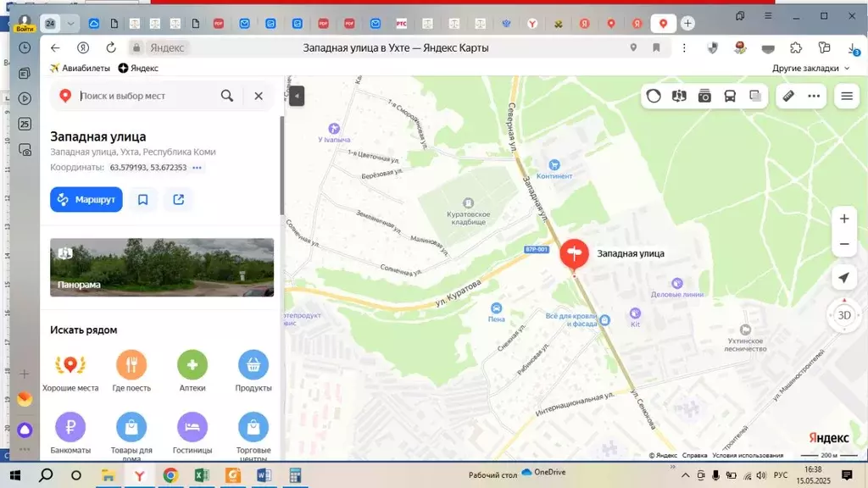The height and width of the screenshot is (488, 868).
Task: Open browser three-dot page menu
Action: point(684,47)
